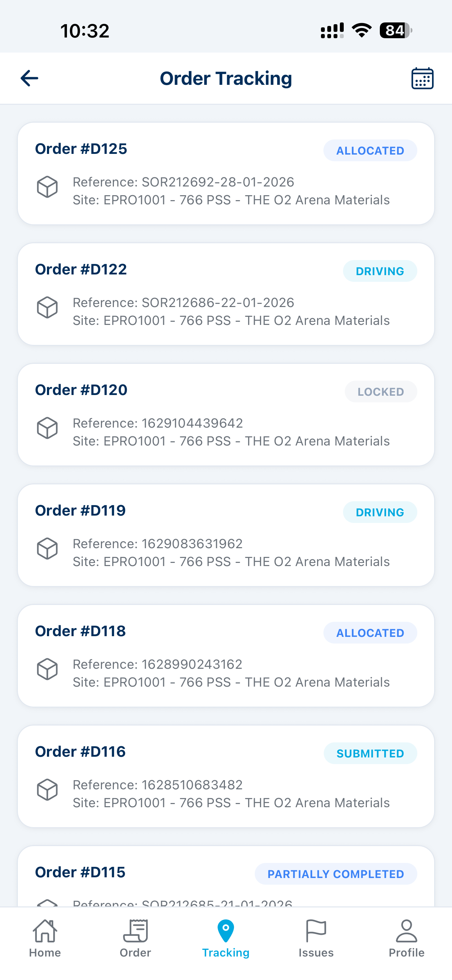Tap the battery indicator in status bar

point(396,30)
